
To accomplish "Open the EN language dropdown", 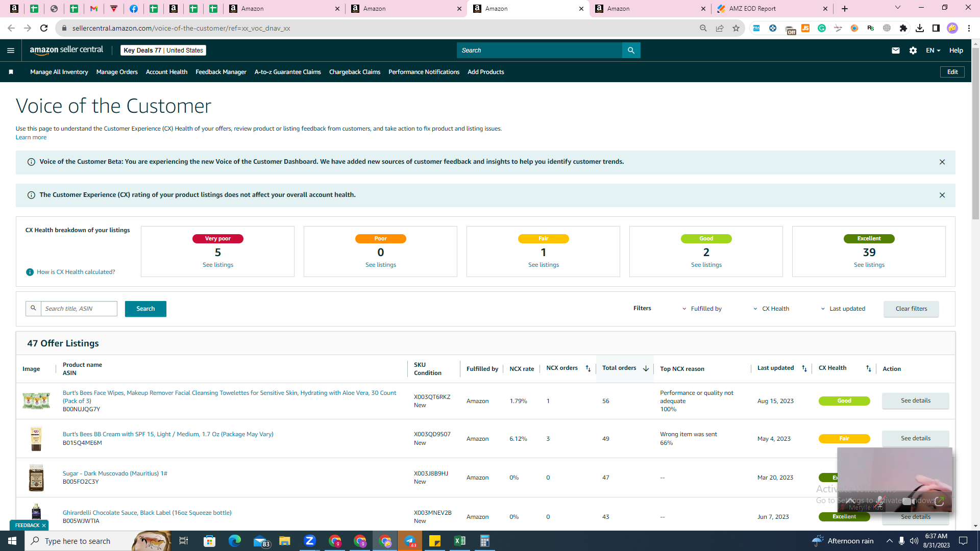I will tap(933, 51).
